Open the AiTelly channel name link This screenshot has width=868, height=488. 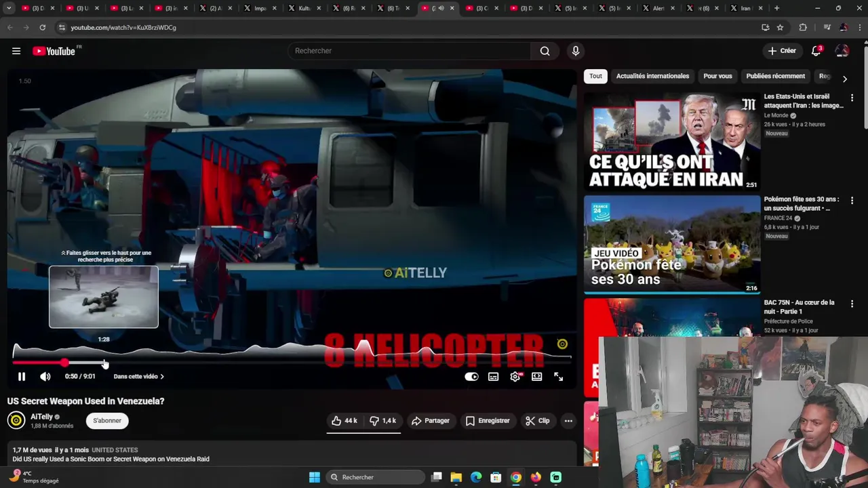click(x=41, y=417)
